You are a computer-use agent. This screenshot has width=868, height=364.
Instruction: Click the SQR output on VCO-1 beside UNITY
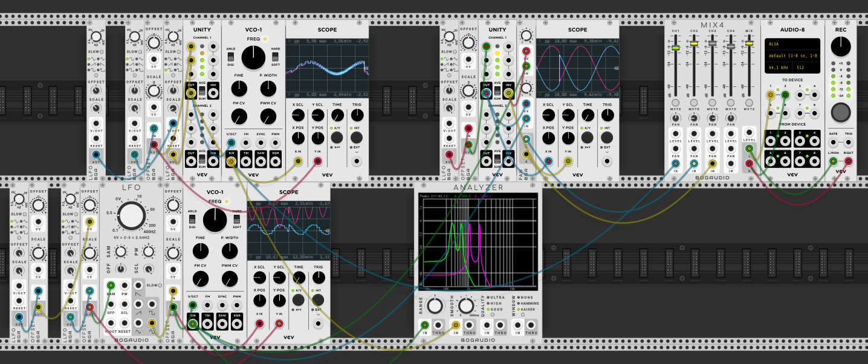(x=276, y=161)
